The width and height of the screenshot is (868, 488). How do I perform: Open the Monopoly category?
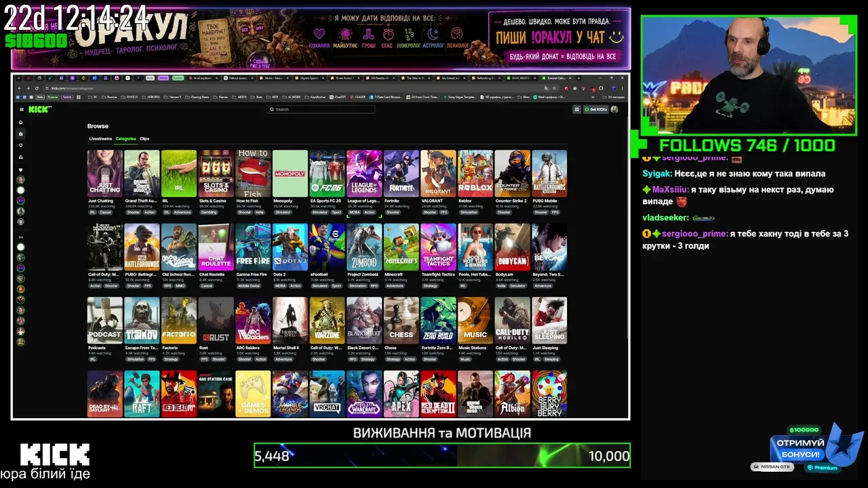pos(290,174)
